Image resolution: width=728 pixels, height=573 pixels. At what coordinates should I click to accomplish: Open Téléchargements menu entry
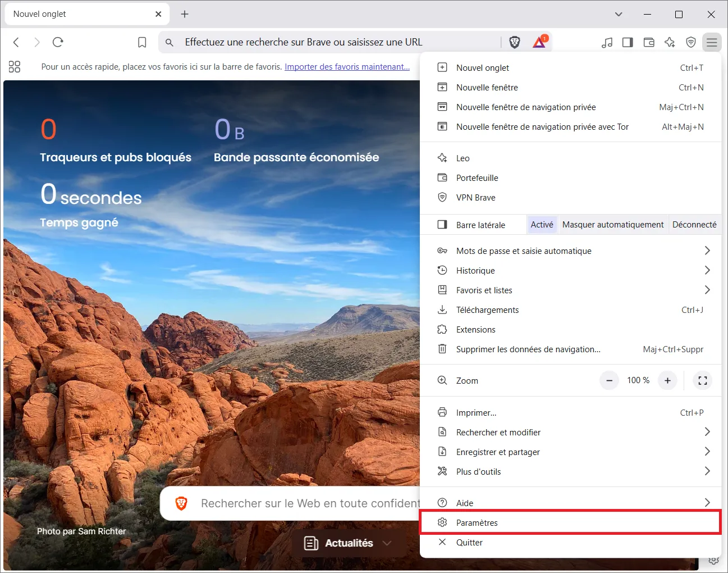coord(570,310)
